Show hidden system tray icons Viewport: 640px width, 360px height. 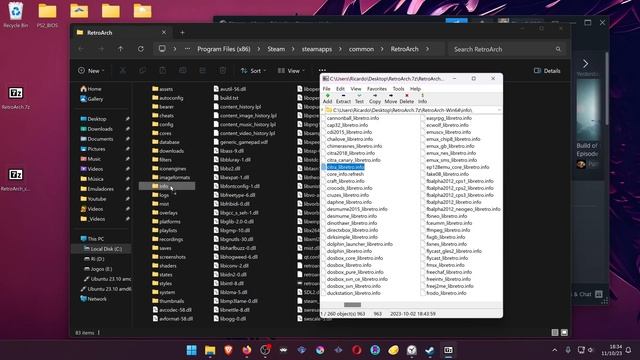pos(555,350)
